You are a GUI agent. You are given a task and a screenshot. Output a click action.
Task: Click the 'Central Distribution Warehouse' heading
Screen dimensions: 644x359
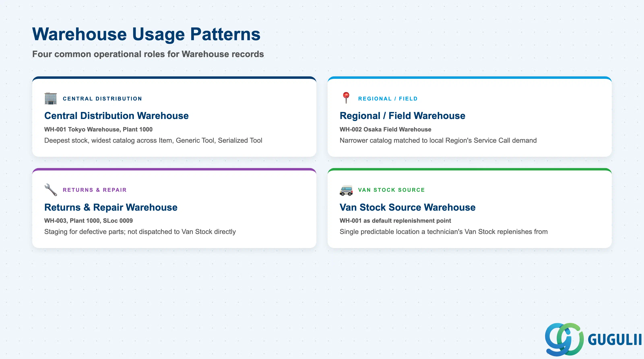tap(116, 116)
